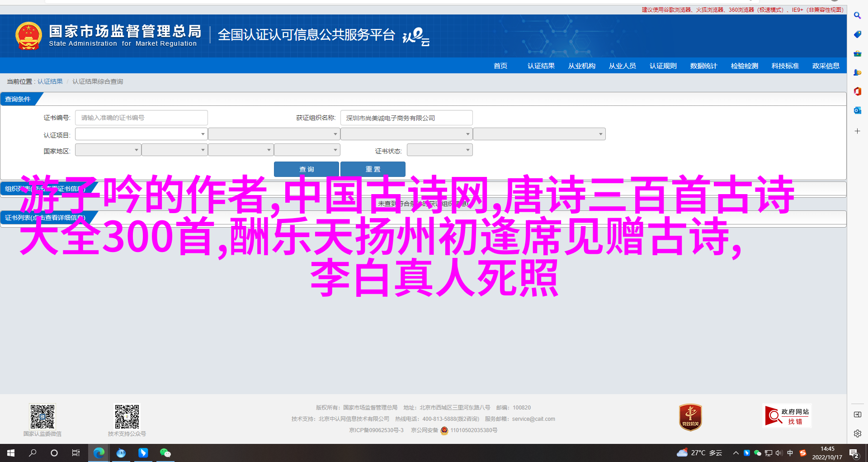Show hidden system tray icons
This screenshot has height=462, width=868.
pos(736,453)
